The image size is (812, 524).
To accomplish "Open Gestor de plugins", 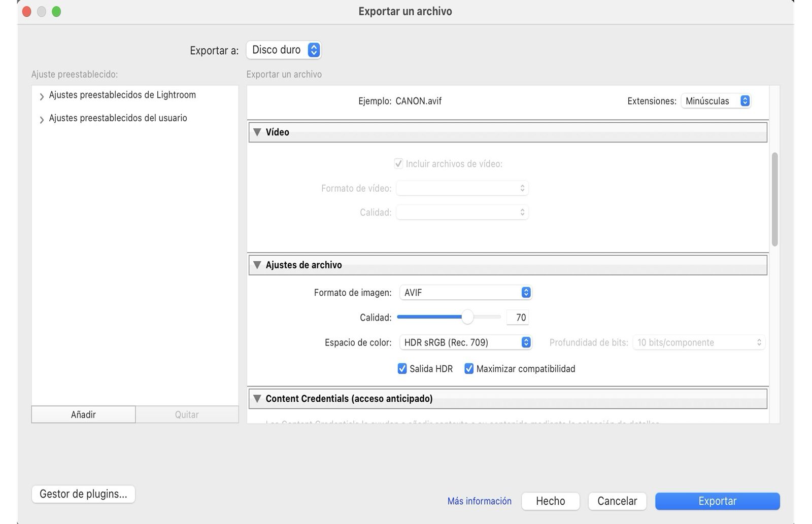I will pyautogui.click(x=83, y=494).
